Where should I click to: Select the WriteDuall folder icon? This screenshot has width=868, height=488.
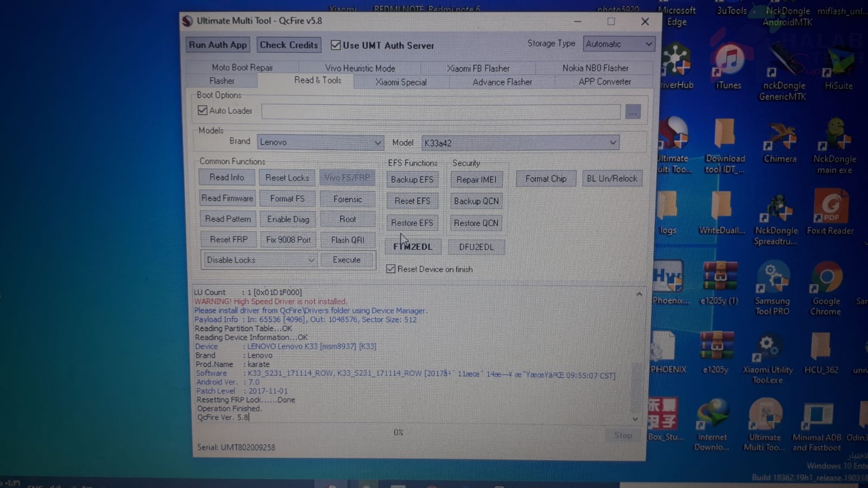tap(722, 213)
